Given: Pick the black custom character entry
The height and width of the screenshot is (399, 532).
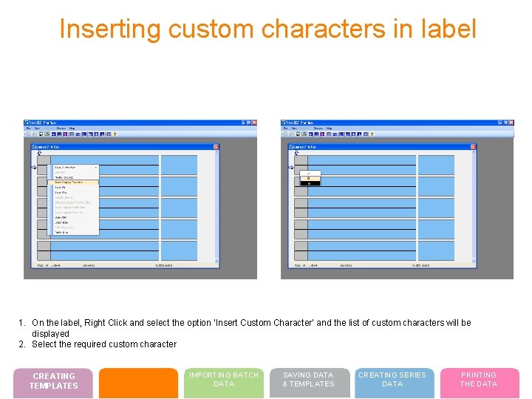Looking at the screenshot, I should [x=310, y=183].
